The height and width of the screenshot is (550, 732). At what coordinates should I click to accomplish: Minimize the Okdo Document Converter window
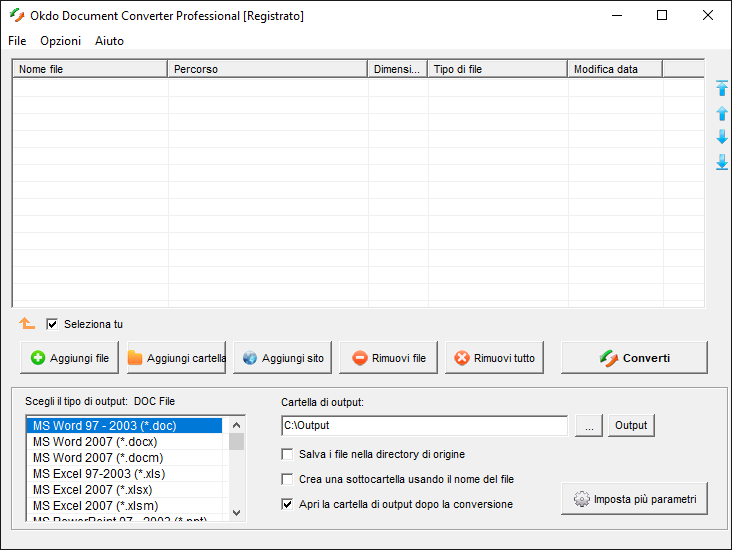(x=617, y=15)
